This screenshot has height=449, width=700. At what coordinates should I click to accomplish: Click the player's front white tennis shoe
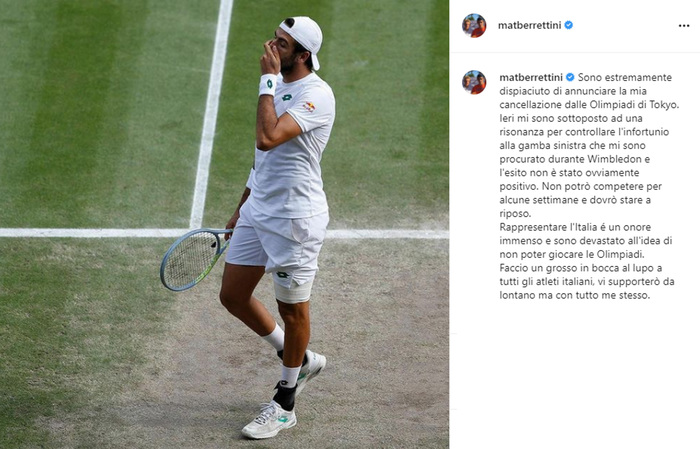269,420
